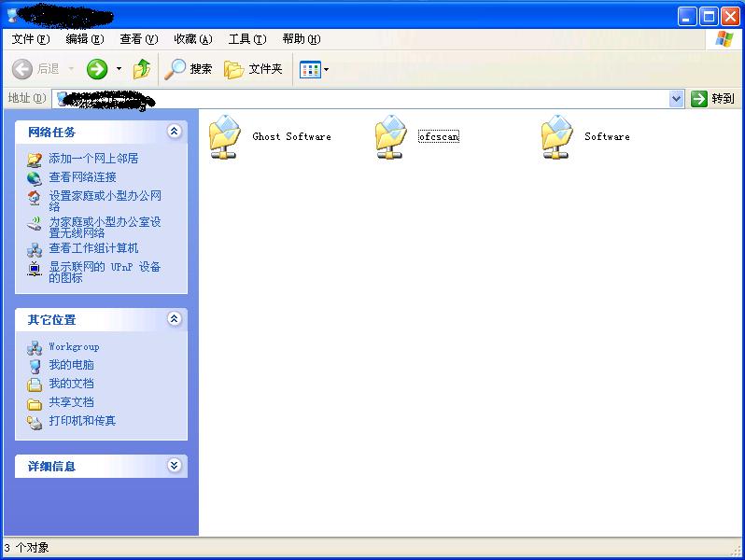745x560 pixels.
Task: Click the workgroup computers icon in tasks
Action: click(35, 249)
